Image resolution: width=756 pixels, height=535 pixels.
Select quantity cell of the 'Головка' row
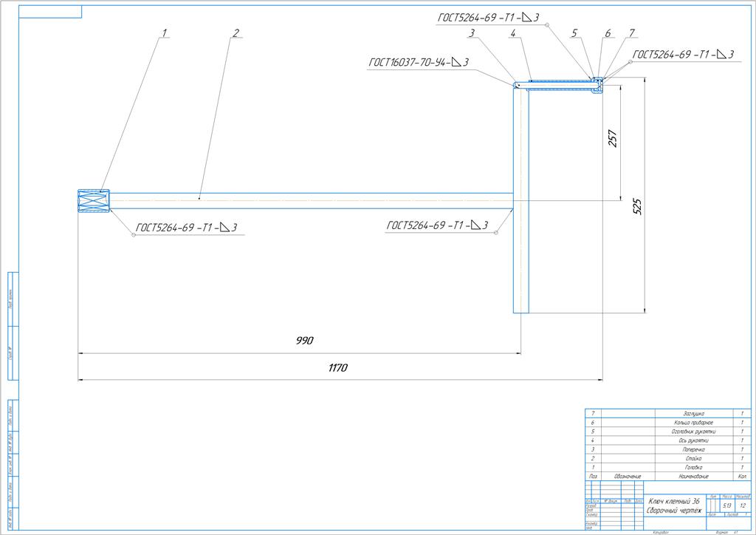(742, 468)
